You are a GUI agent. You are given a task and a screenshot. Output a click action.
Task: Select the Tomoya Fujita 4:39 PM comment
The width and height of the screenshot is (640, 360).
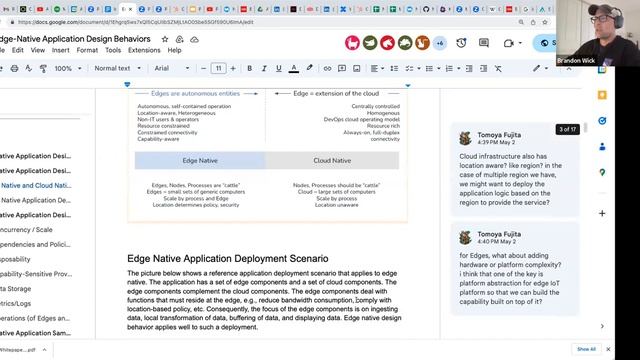coord(514,169)
